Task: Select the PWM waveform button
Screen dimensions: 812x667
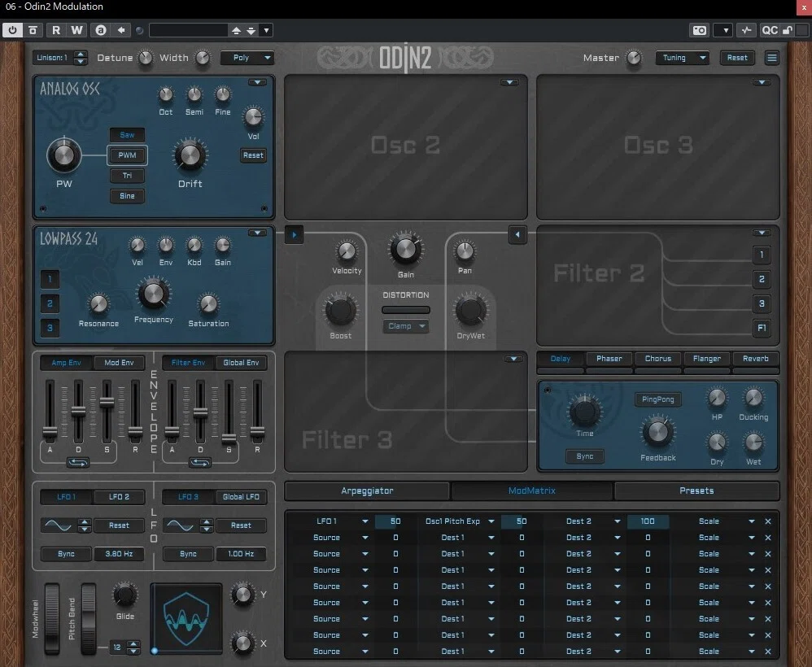Action: coord(127,155)
